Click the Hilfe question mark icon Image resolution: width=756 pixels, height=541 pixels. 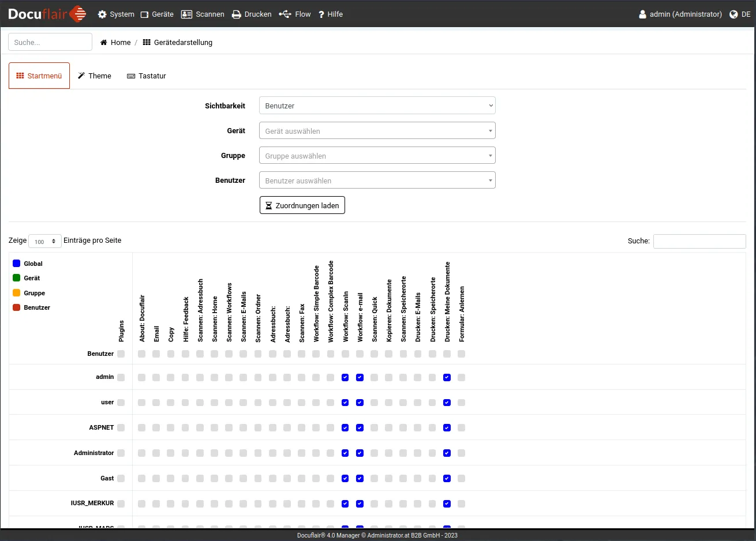pyautogui.click(x=321, y=14)
